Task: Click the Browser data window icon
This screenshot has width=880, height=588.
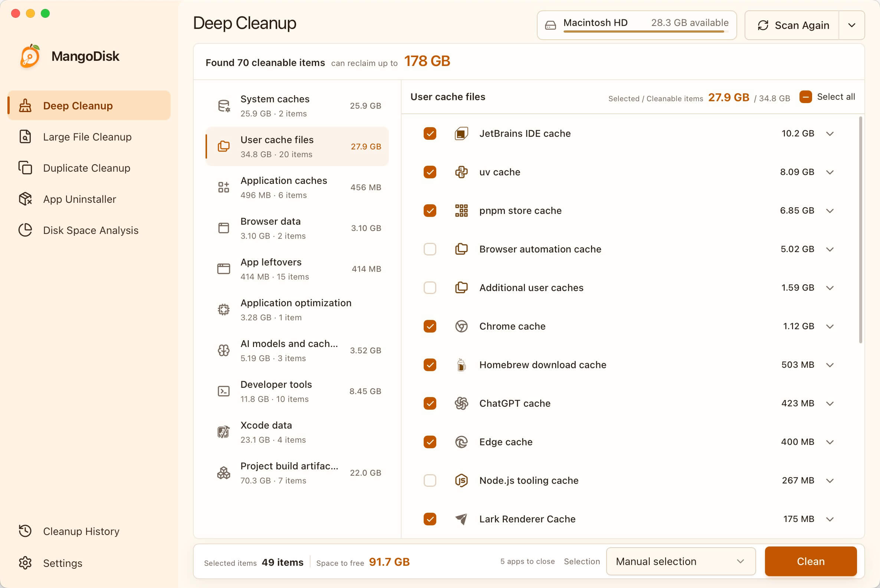Action: click(224, 228)
